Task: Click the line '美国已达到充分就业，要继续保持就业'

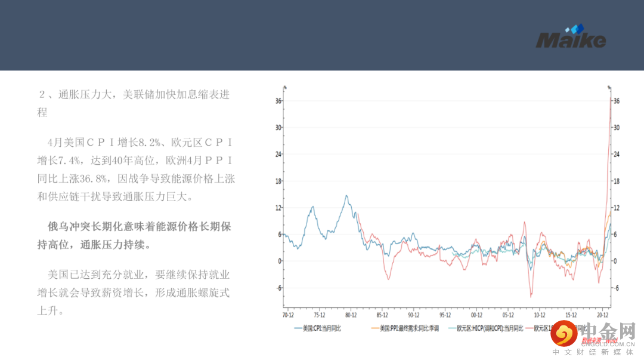Action: point(138,275)
